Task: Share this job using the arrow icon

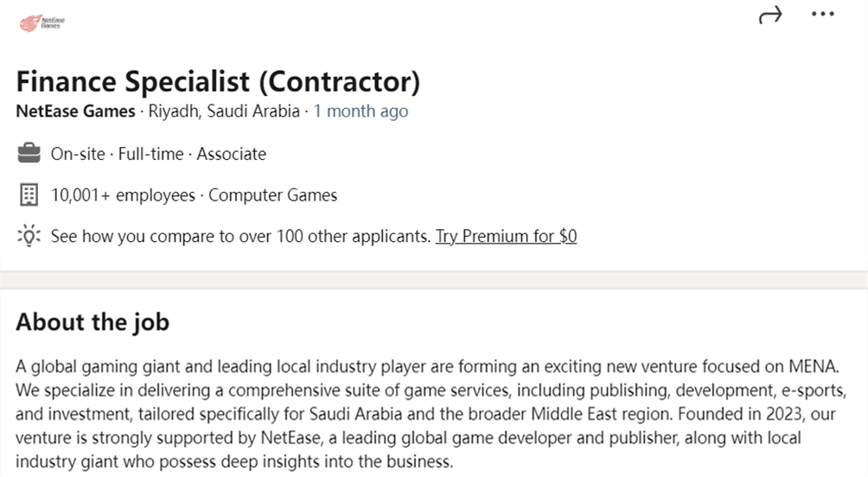Action: 770,15
